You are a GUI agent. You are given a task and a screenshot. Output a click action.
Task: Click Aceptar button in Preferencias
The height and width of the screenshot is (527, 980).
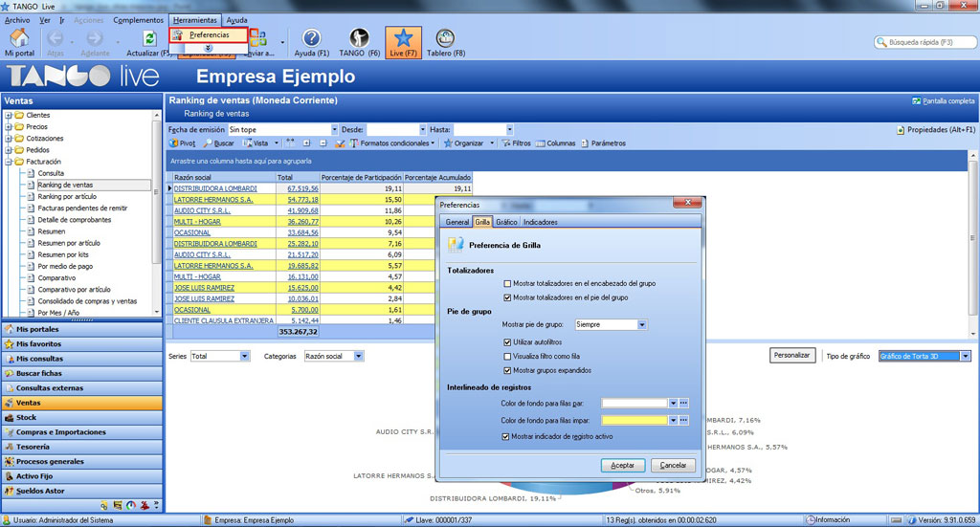pos(622,465)
